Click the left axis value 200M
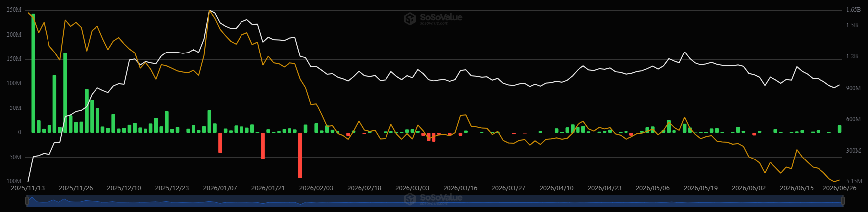868x212 pixels. (x=14, y=35)
